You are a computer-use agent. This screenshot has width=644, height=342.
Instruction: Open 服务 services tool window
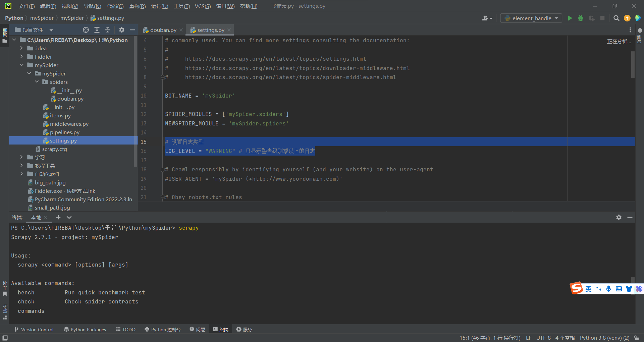pos(244,330)
